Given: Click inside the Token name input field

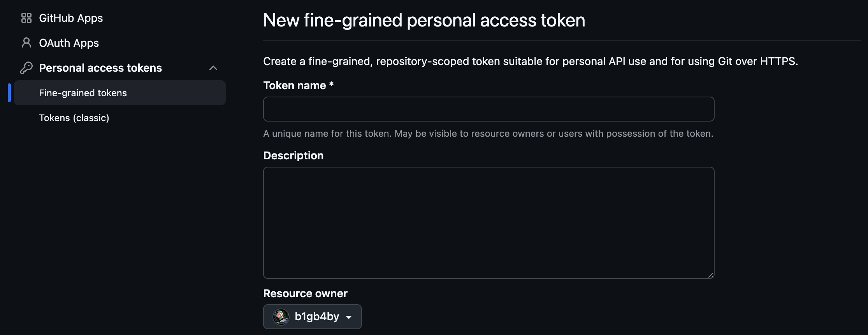Looking at the screenshot, I should point(488,109).
